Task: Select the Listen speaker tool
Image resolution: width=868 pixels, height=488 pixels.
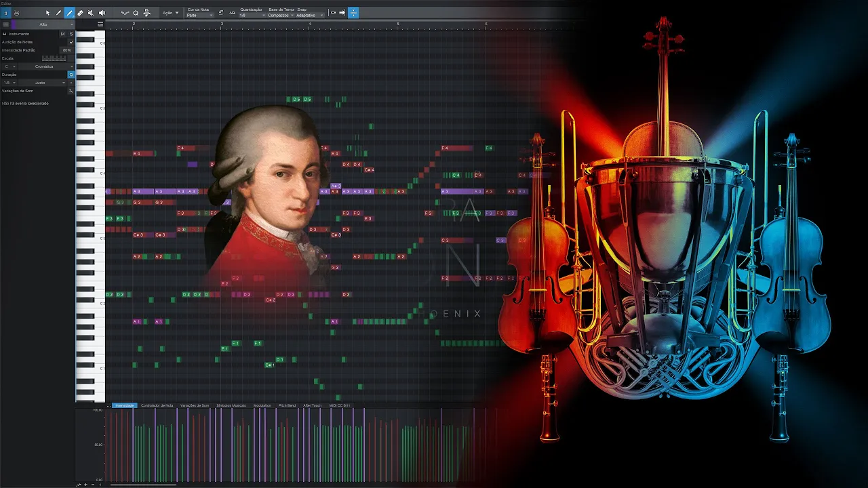Action: [x=102, y=13]
